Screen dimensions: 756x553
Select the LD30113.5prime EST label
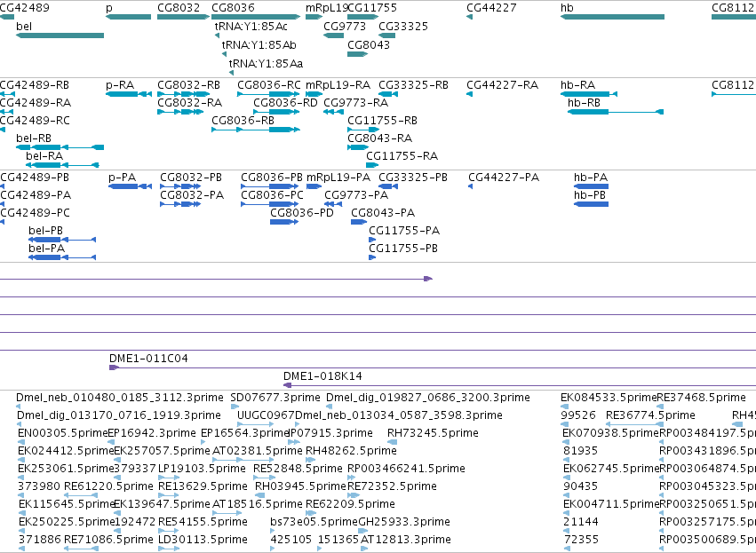click(x=203, y=540)
